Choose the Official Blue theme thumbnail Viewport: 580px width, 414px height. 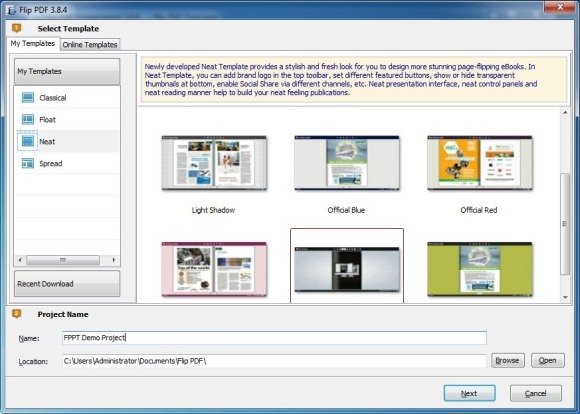click(x=347, y=163)
